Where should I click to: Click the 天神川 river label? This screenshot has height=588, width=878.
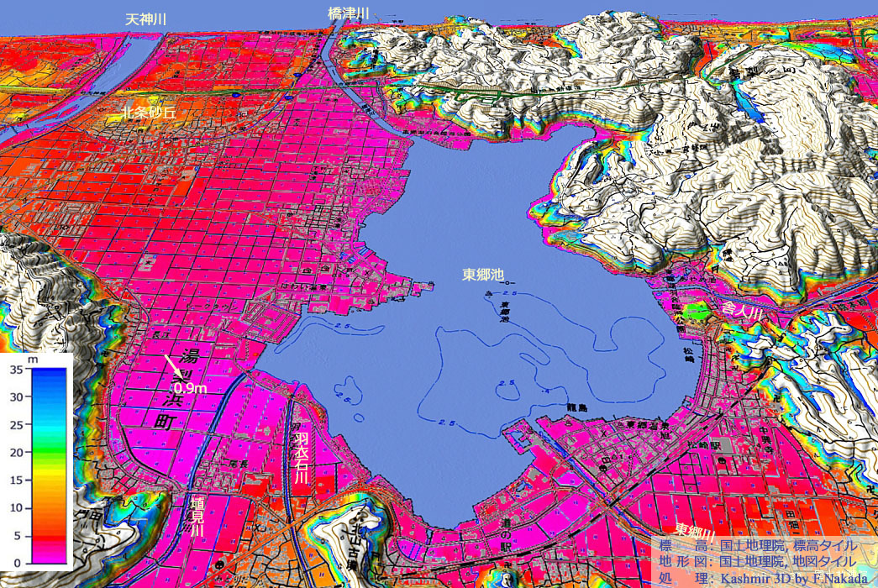coord(144,18)
